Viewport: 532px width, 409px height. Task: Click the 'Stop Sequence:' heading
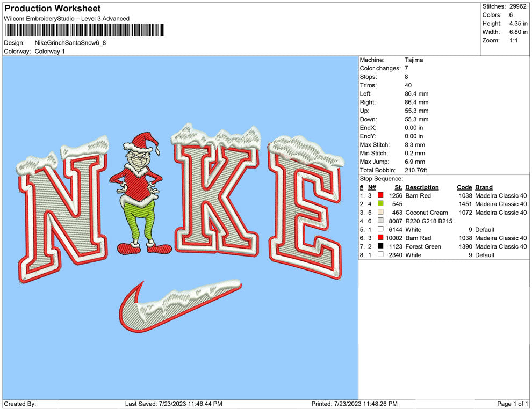pos(382,179)
